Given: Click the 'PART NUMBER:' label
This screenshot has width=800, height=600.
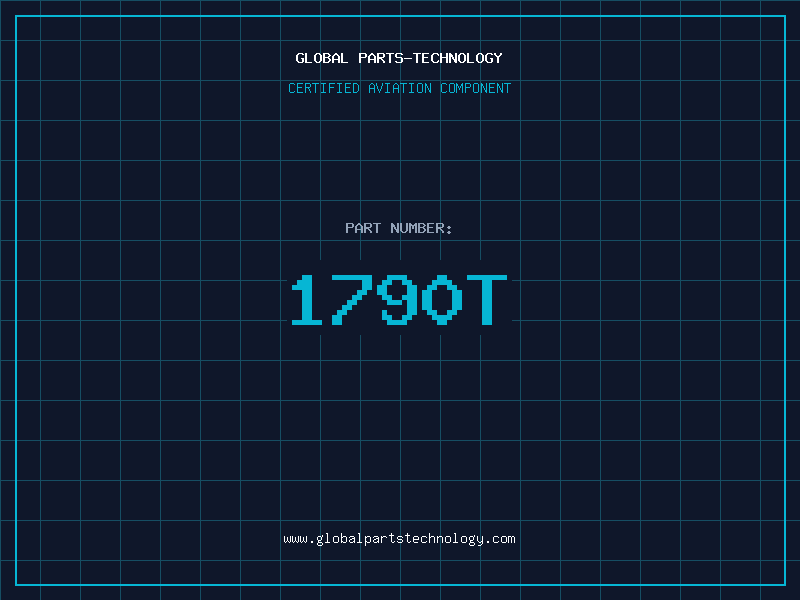Looking at the screenshot, I should (399, 228).
